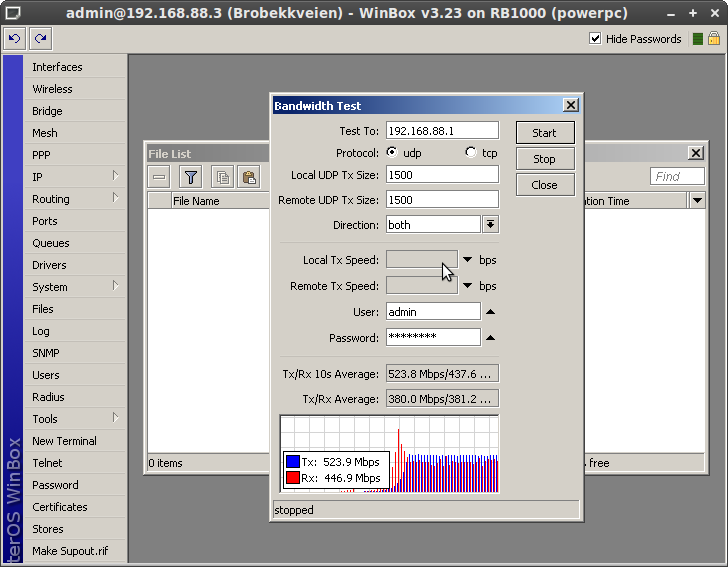The image size is (728, 567).
Task: Open the Password menu item
Action: (75, 485)
